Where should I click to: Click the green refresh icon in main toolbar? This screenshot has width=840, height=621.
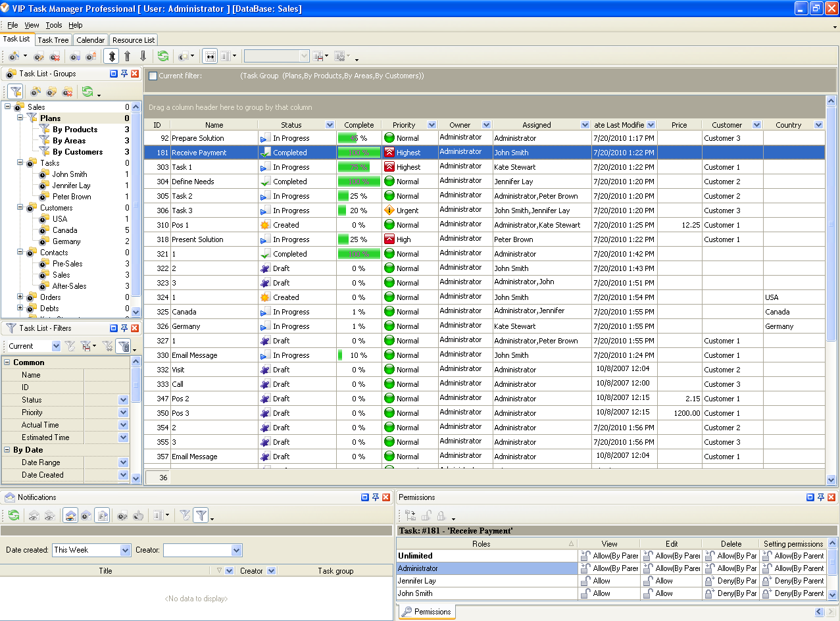click(x=162, y=57)
